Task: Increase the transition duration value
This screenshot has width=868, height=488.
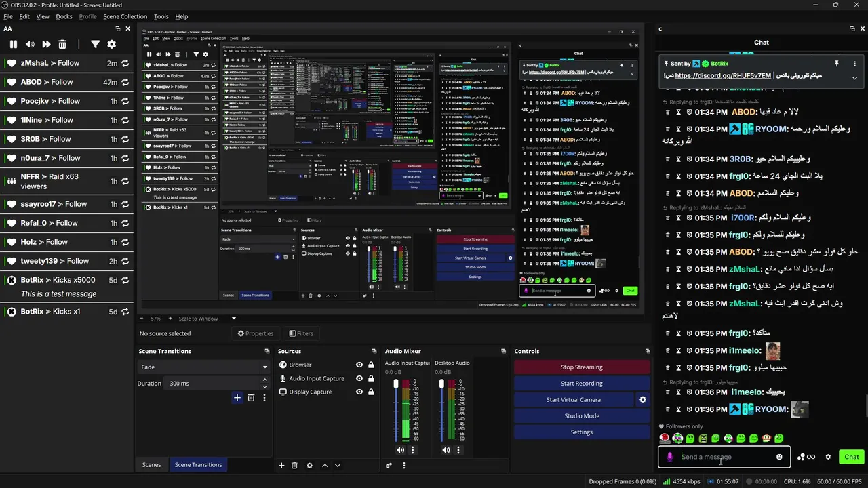Action: 266,381
